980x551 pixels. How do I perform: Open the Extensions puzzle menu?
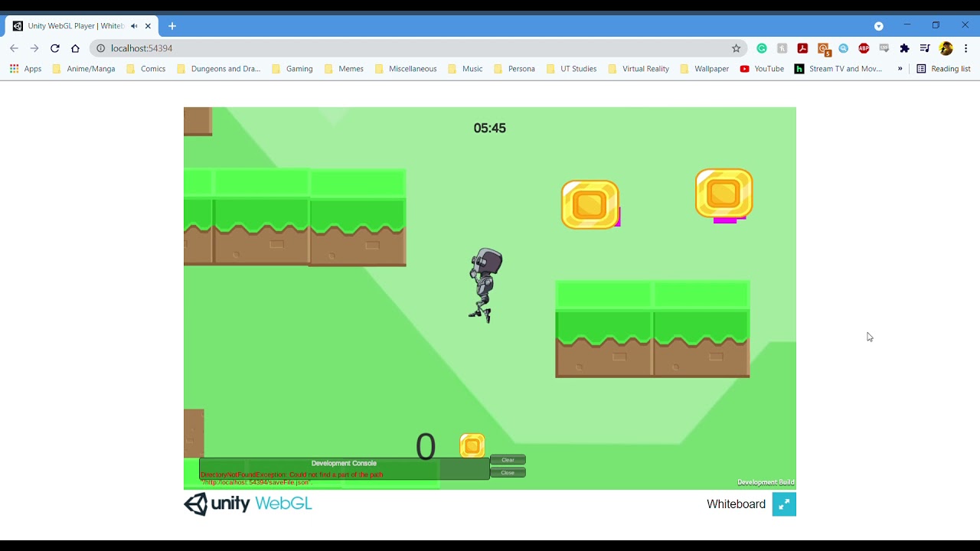(x=905, y=48)
